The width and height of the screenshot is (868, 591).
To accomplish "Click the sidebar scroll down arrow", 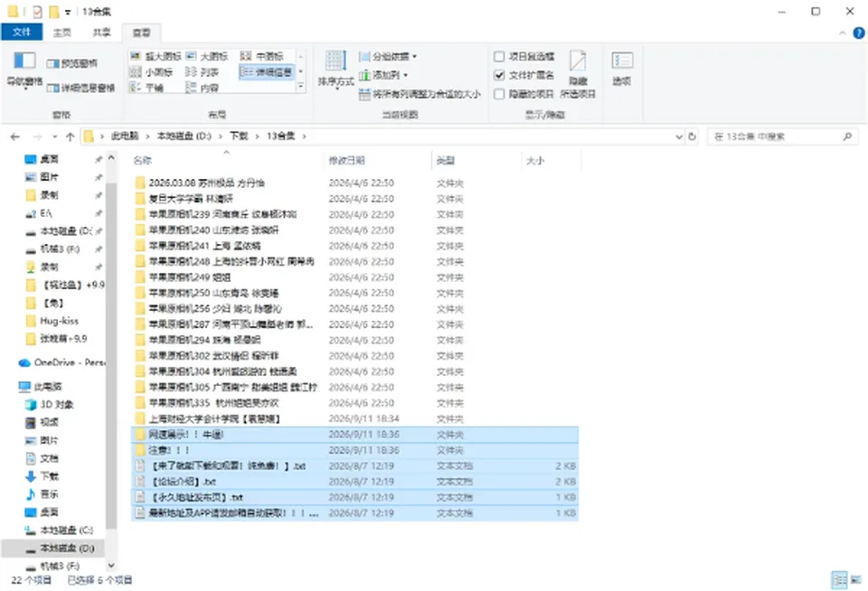I will pos(111,565).
